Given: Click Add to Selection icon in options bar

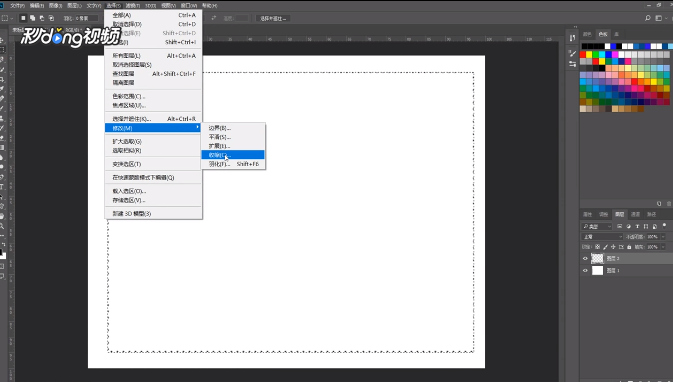Looking at the screenshot, I should point(33,18).
